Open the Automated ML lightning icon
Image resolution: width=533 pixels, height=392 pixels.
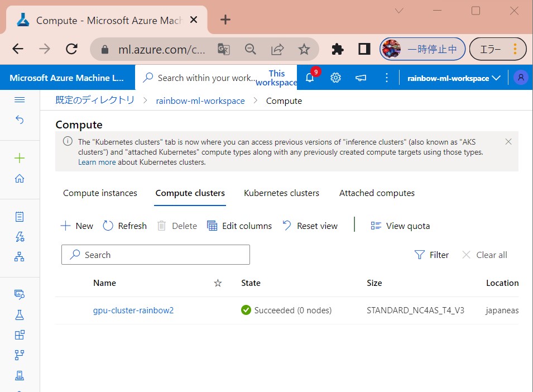(20, 237)
